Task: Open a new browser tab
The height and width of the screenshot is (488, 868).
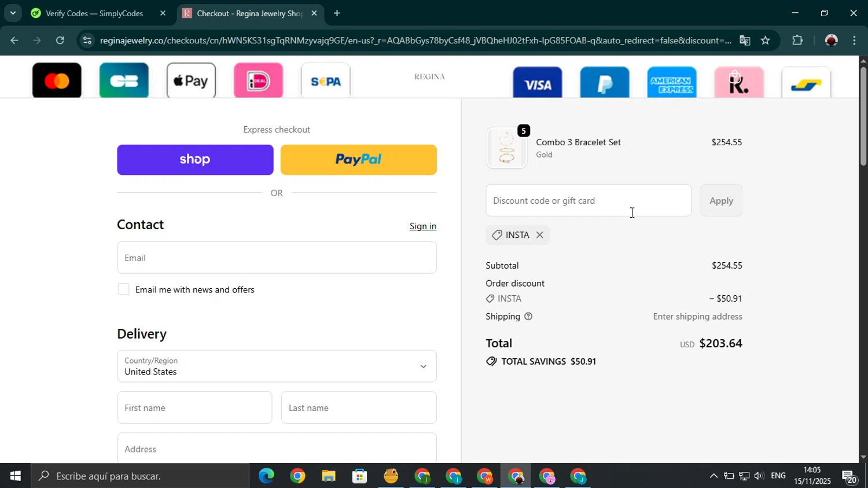Action: tap(337, 13)
